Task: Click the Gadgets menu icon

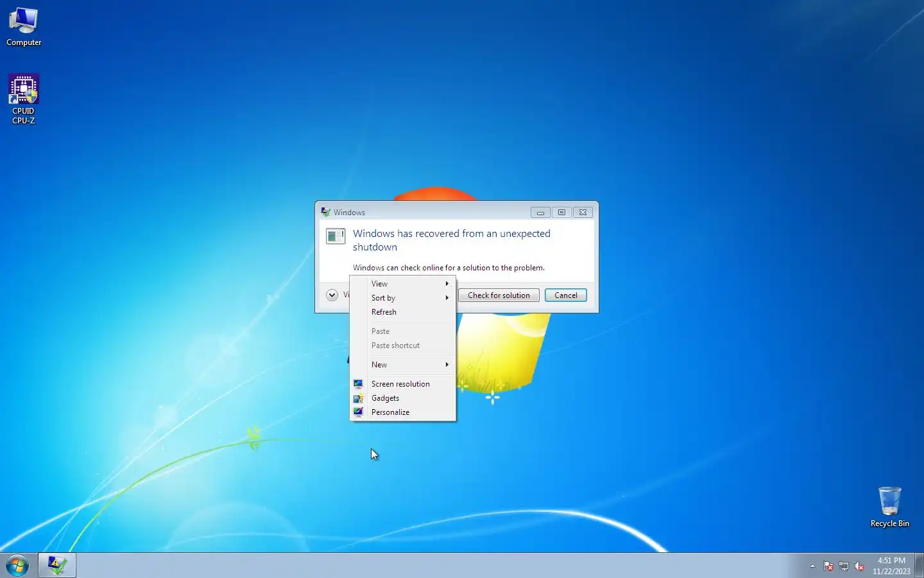Action: point(358,398)
